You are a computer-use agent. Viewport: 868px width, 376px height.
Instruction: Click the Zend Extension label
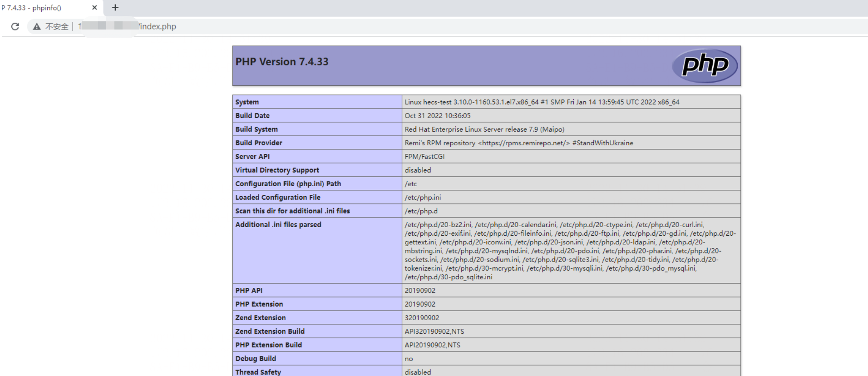point(261,318)
